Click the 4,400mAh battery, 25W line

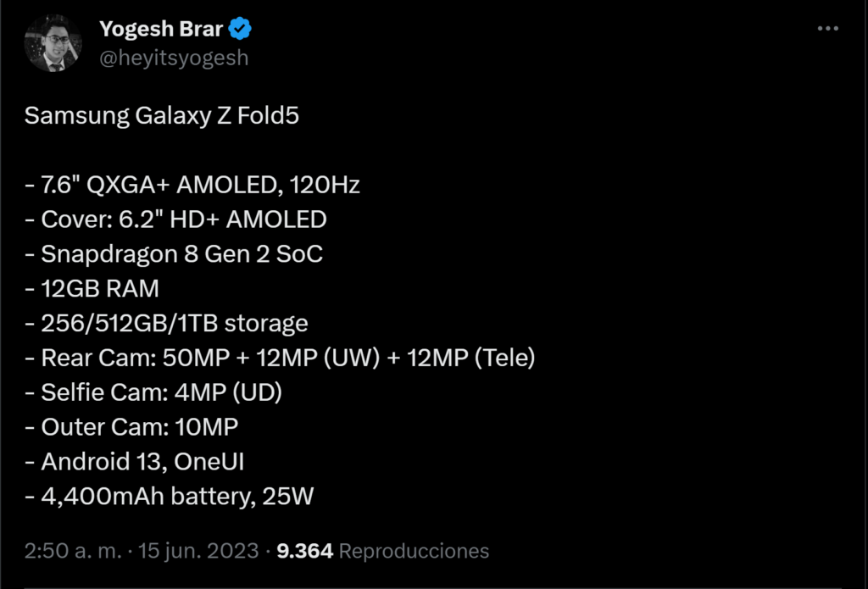point(170,496)
